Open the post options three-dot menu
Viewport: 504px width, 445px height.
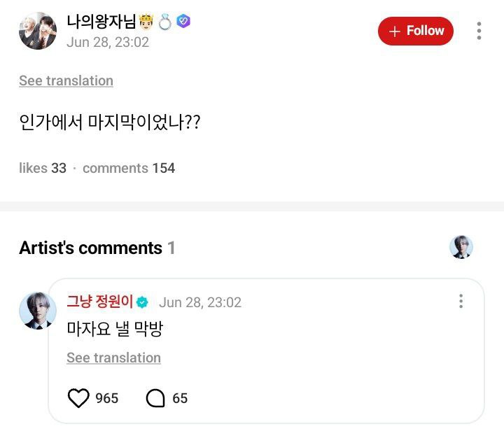coord(479,31)
